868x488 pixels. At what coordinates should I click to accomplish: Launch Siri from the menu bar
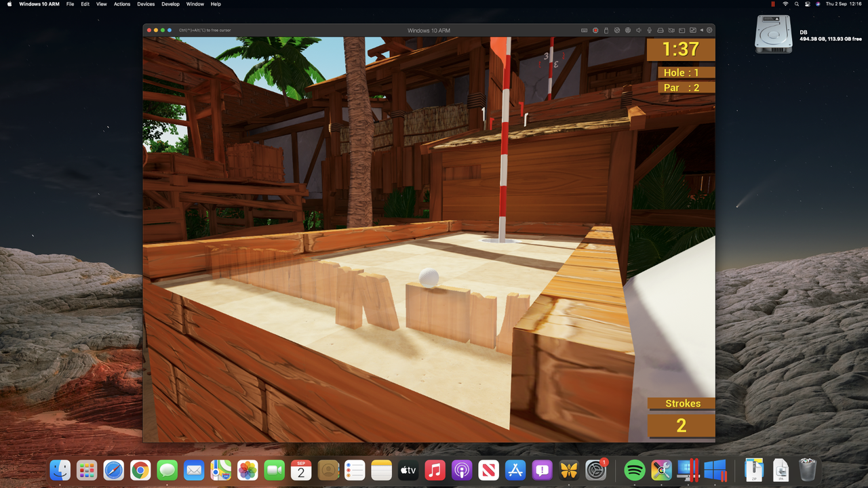coord(818,4)
